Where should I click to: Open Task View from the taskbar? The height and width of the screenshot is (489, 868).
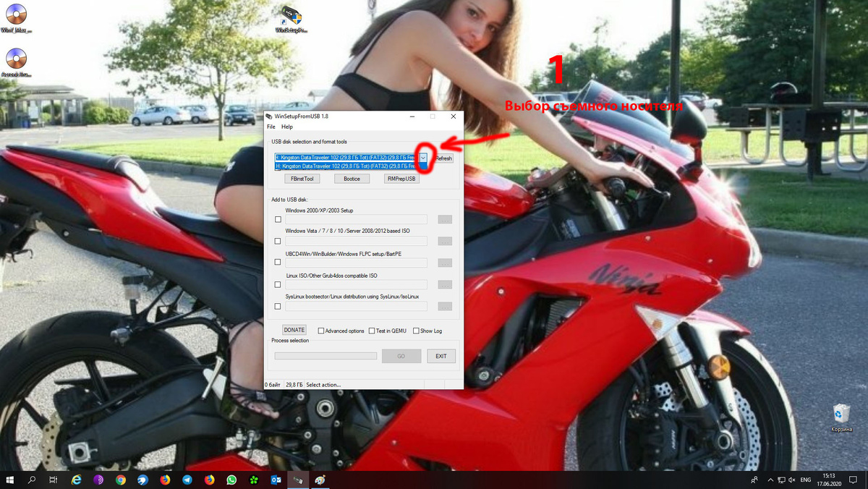point(54,480)
